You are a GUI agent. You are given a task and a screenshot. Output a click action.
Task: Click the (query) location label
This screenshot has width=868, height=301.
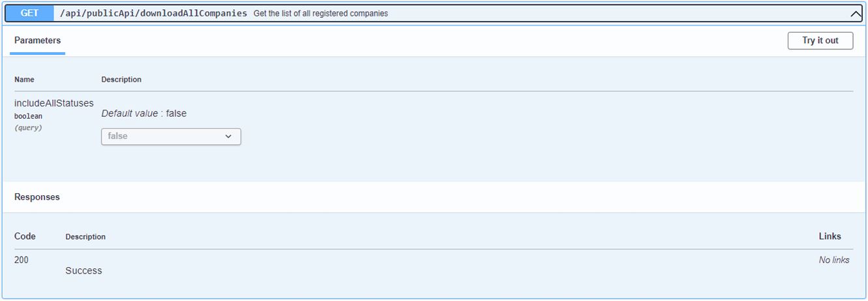click(28, 128)
